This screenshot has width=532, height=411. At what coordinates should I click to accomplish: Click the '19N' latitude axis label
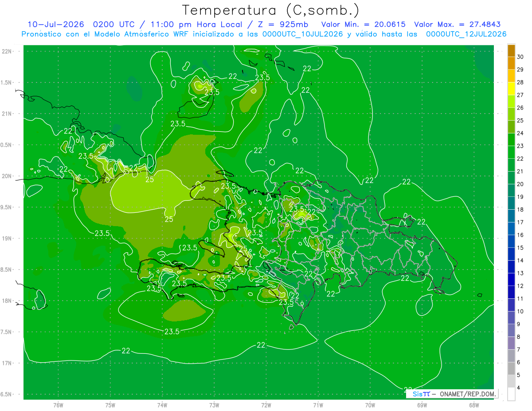coord(7,239)
